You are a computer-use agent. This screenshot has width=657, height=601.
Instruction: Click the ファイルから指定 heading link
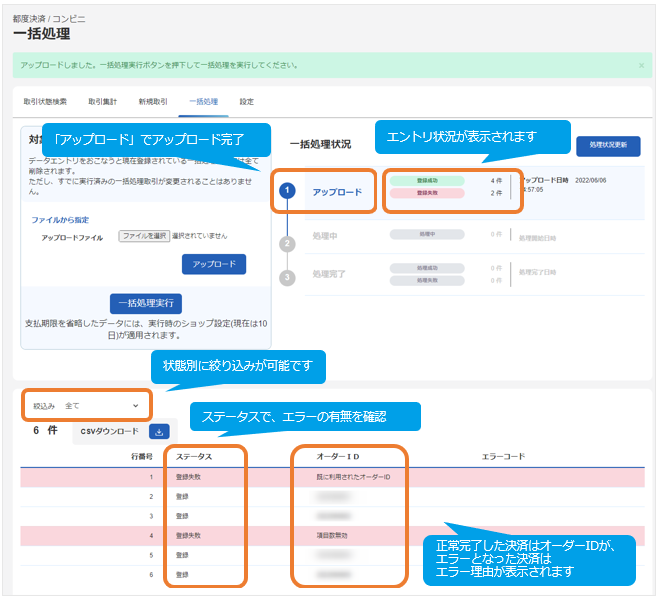pos(60,220)
